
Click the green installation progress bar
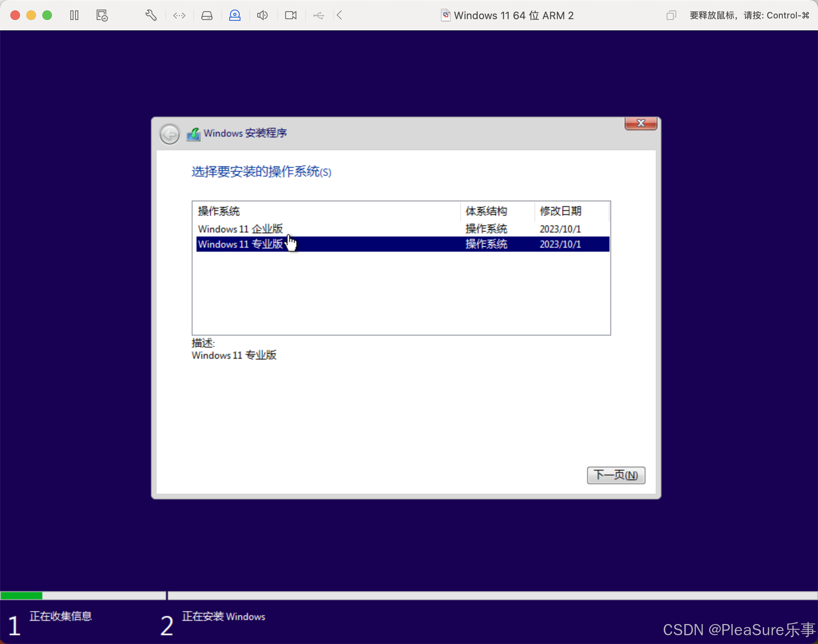tap(22, 596)
